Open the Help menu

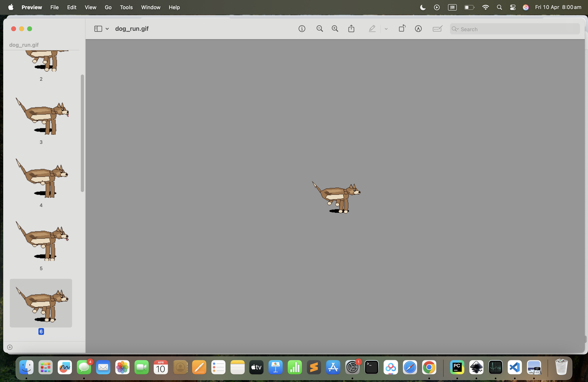click(174, 7)
